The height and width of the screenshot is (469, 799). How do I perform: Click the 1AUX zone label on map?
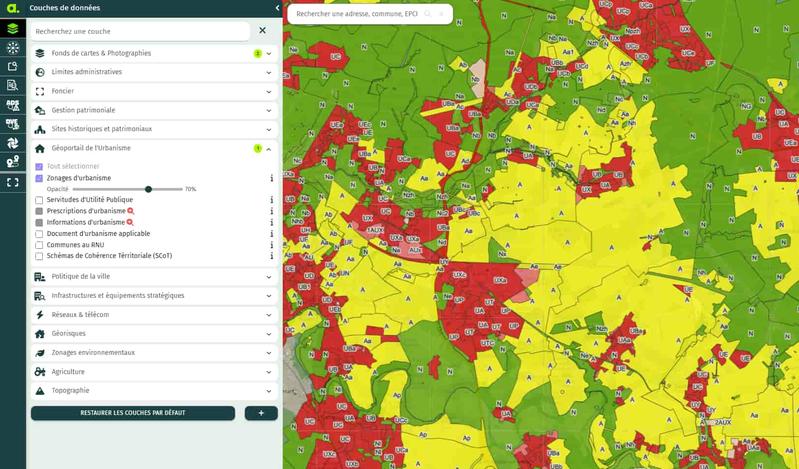tap(375, 230)
